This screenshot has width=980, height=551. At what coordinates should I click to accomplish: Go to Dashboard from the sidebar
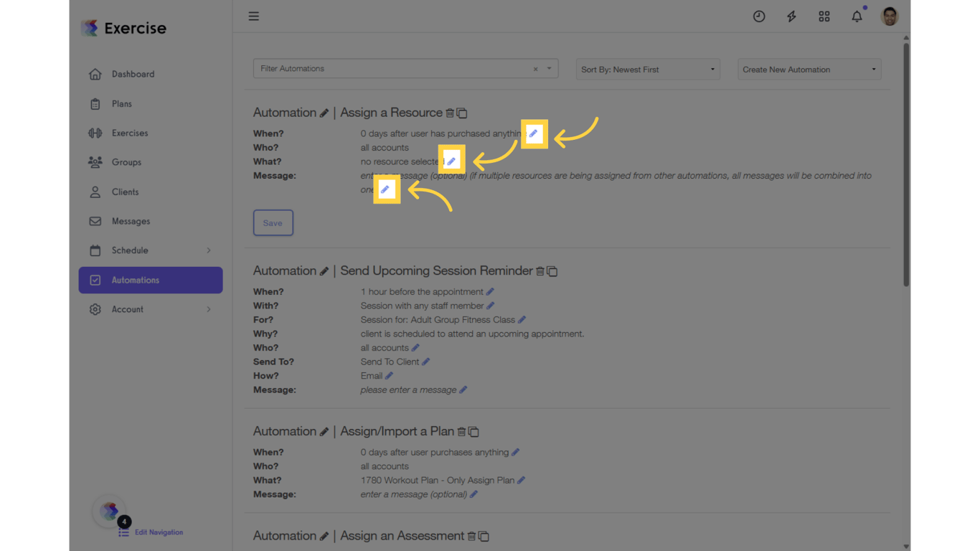coord(133,74)
